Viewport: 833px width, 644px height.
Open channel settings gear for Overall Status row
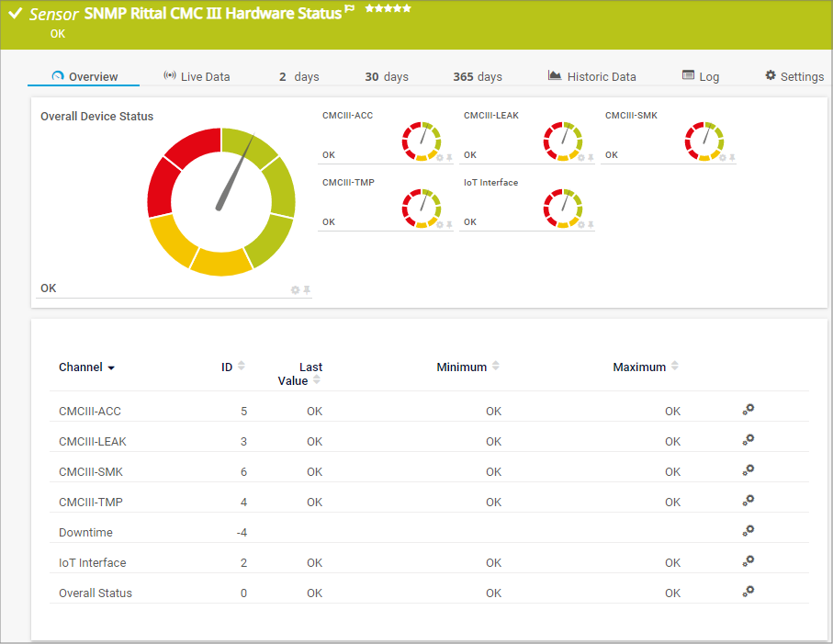tap(748, 592)
